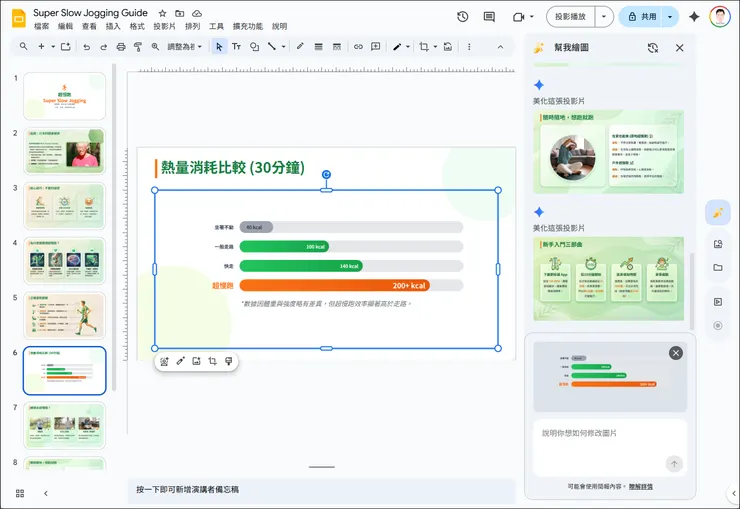This screenshot has width=740, height=509.
Task: Select the crop image tool in toolbar
Action: [424, 47]
